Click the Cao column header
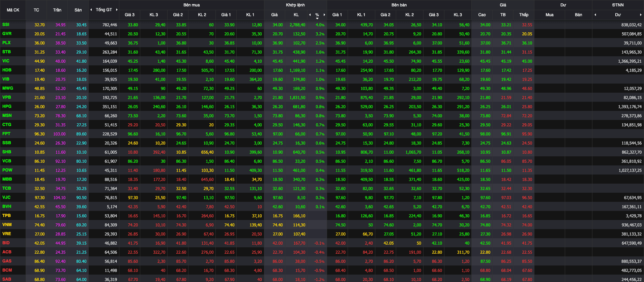 (482, 15)
